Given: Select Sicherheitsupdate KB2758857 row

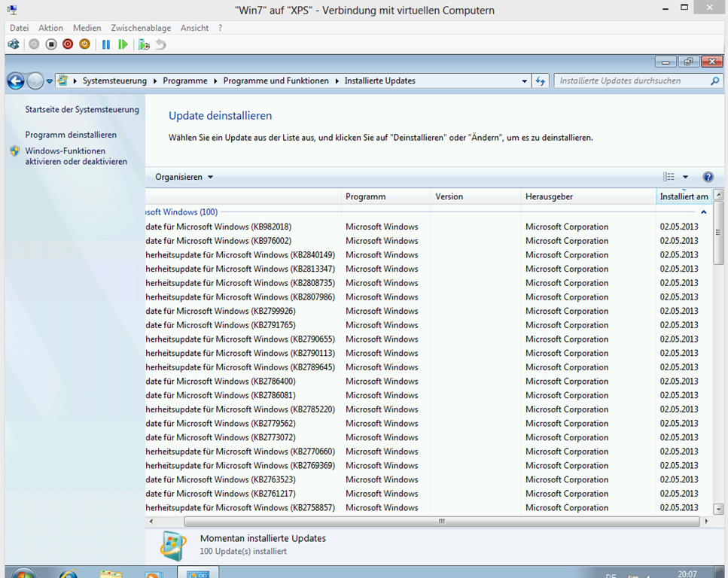Looking at the screenshot, I should 428,507.
